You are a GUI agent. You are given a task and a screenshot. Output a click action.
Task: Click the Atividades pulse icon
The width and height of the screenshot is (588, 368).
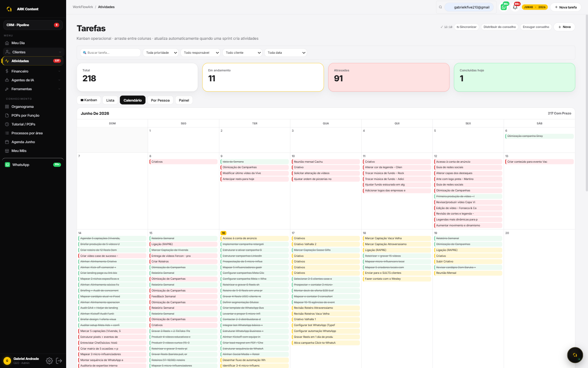[7, 61]
